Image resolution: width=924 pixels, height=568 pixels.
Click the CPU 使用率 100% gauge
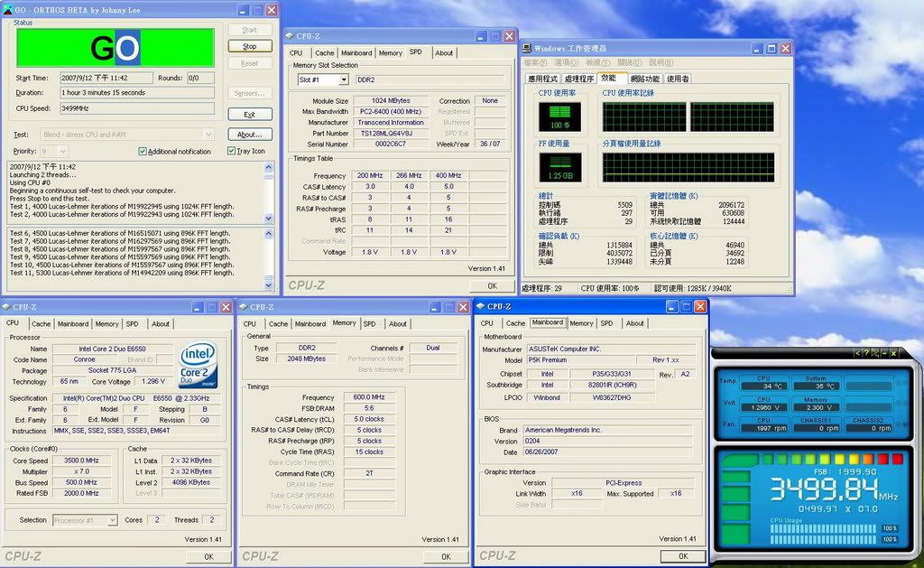click(x=559, y=116)
